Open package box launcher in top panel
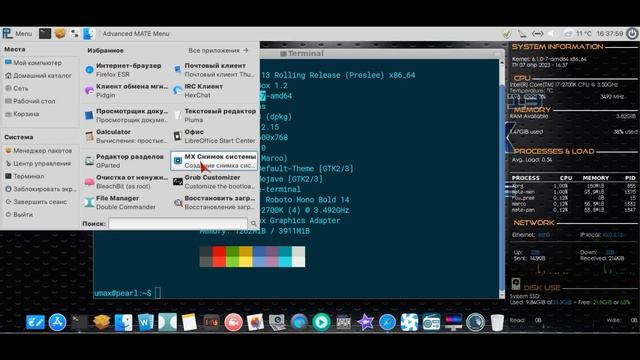The height and width of the screenshot is (360, 640). coord(60,33)
